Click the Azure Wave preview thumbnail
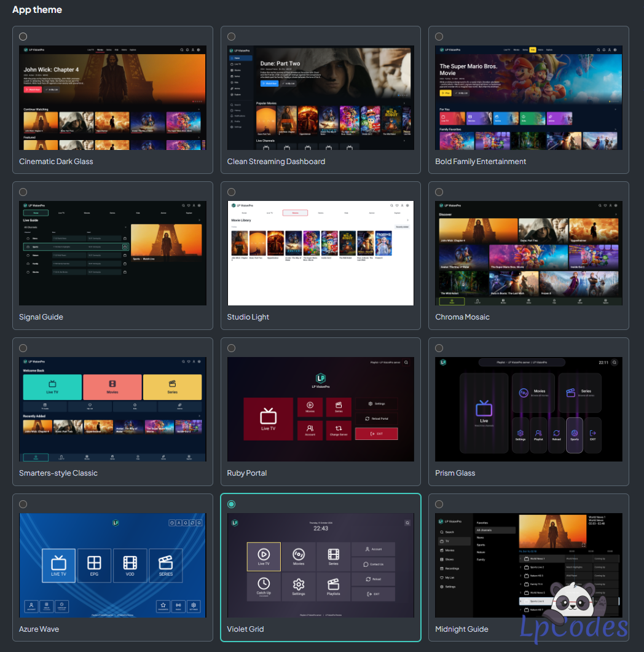The width and height of the screenshot is (644, 652). (x=112, y=565)
